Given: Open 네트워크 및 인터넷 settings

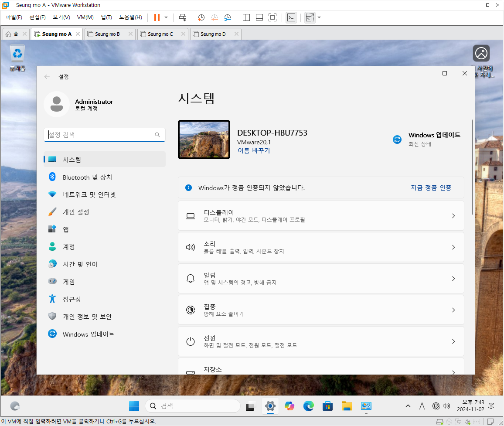Looking at the screenshot, I should point(105,194).
